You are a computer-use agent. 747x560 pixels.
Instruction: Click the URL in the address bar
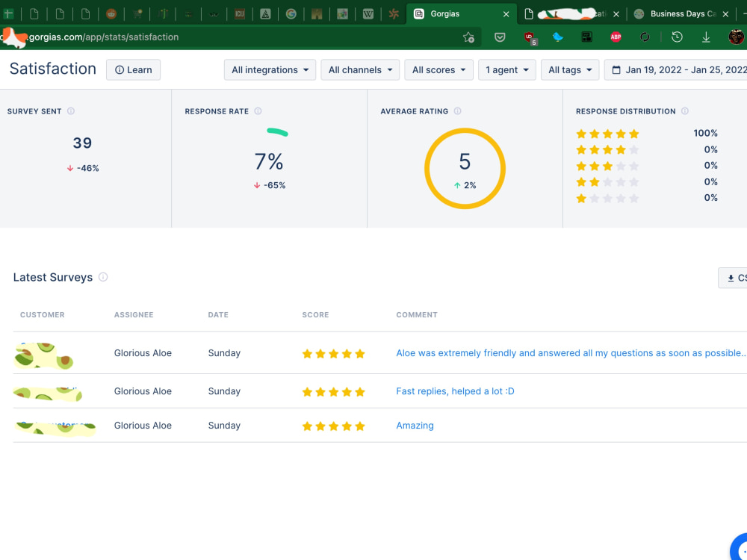pyautogui.click(x=103, y=37)
